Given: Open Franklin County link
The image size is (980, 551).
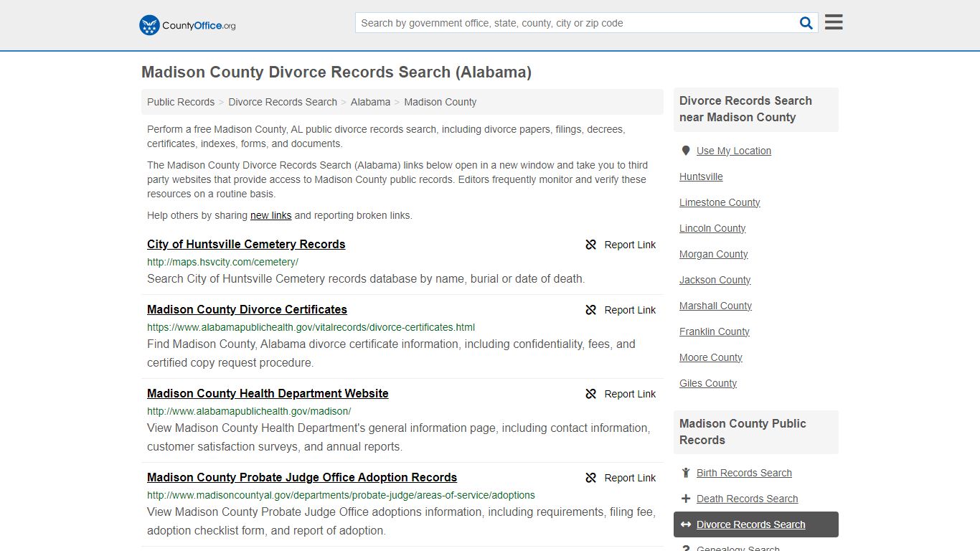Looking at the screenshot, I should 714,331.
